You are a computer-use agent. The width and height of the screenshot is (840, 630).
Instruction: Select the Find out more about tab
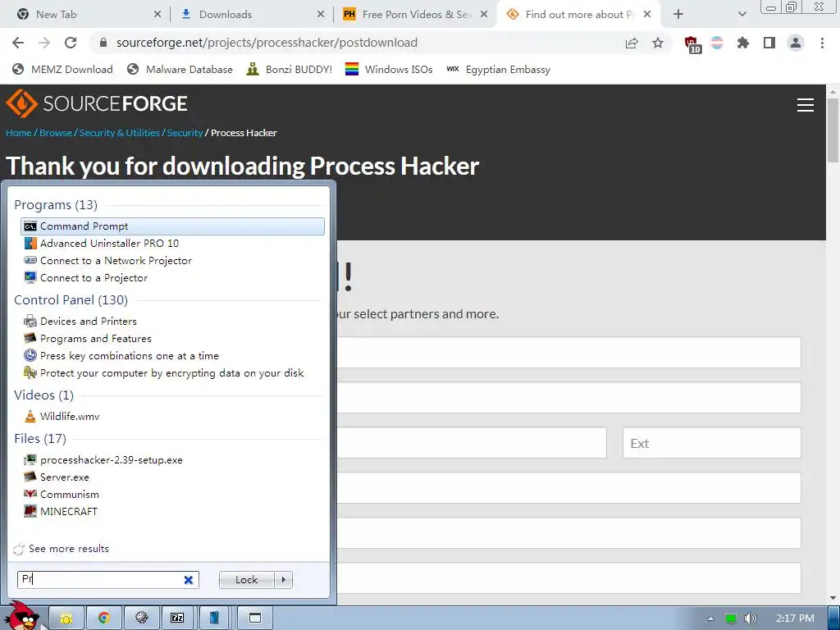pos(578,15)
